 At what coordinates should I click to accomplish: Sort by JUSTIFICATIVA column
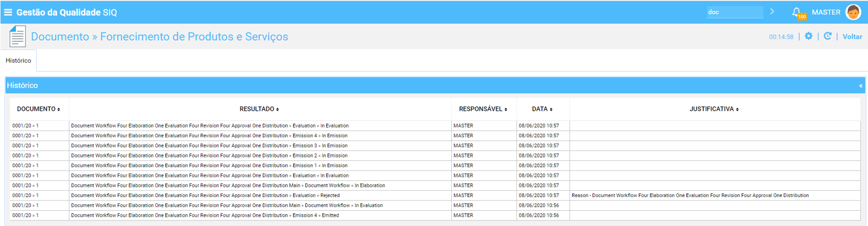(x=714, y=109)
